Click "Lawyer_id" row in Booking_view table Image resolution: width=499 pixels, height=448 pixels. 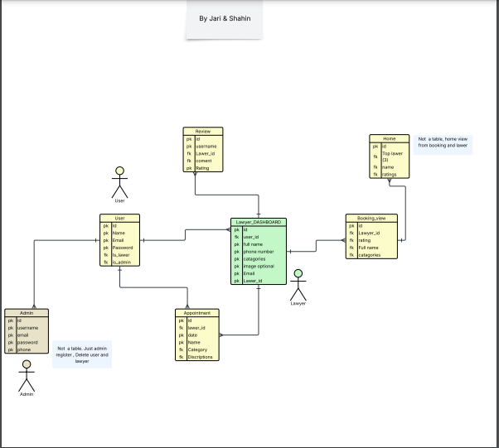coord(371,233)
